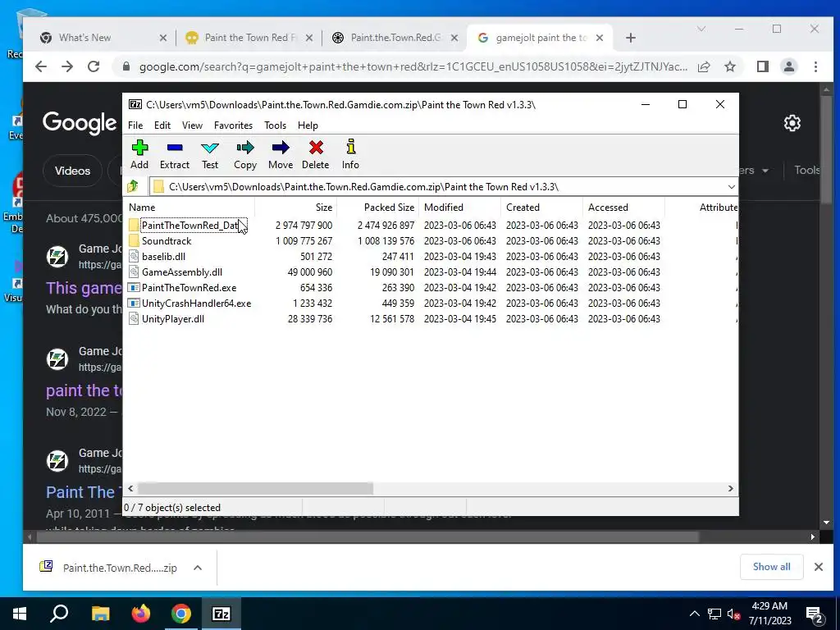Sort by the Name column header
The width and height of the screenshot is (840, 630).
tap(190, 208)
